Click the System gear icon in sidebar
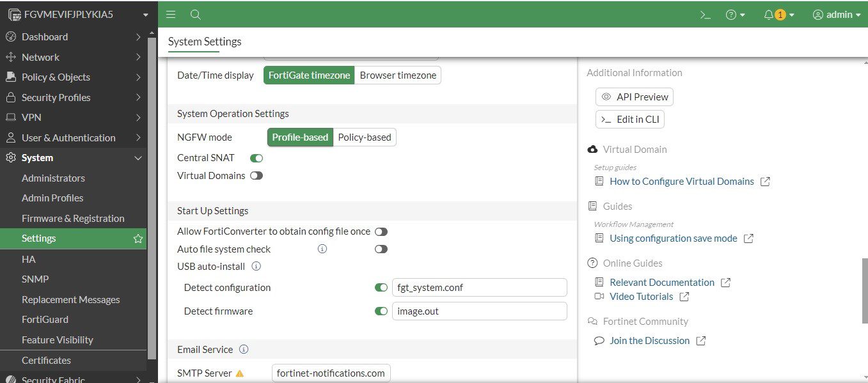 coord(10,157)
